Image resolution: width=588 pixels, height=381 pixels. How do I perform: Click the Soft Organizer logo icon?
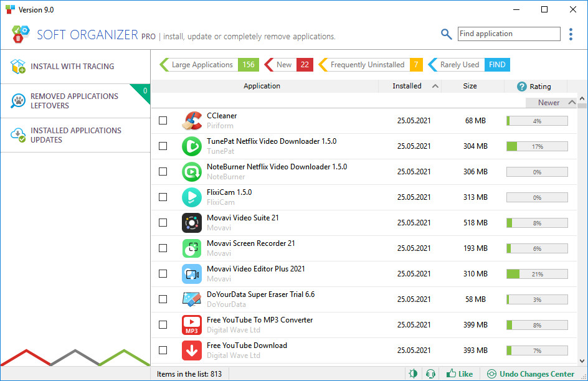(x=21, y=34)
